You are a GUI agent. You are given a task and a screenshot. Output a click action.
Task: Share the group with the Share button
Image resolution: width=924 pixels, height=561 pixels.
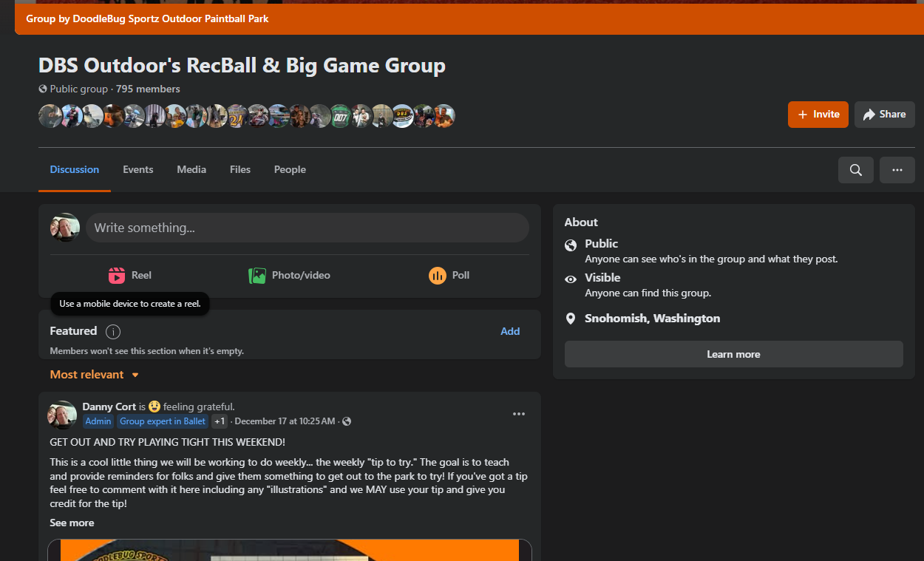[885, 115]
